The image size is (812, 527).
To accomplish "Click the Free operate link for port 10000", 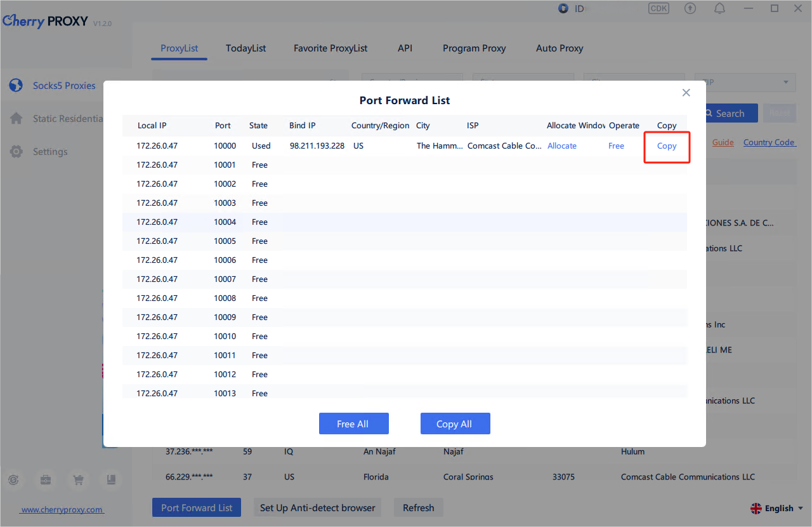I will pyautogui.click(x=616, y=146).
